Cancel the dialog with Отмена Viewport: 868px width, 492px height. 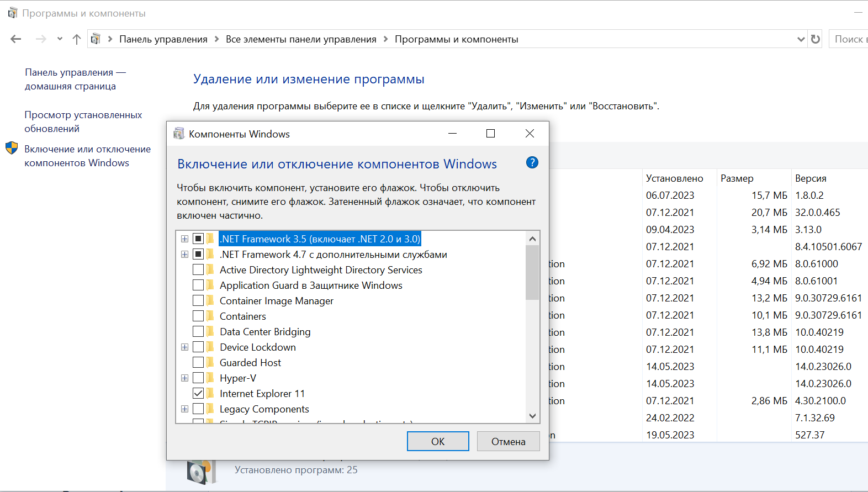[x=509, y=441]
